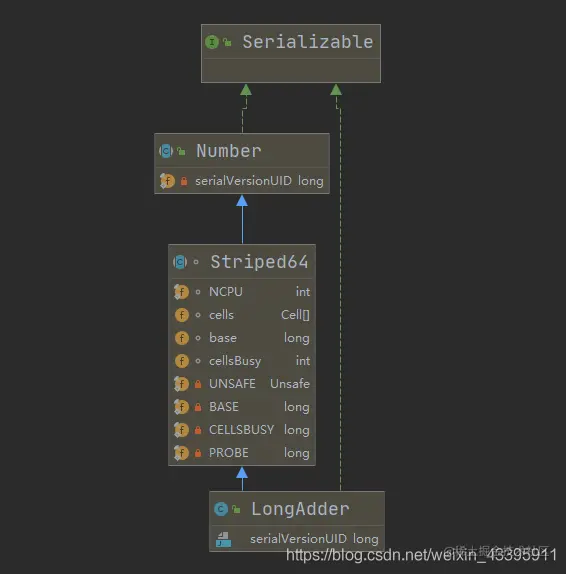This screenshot has width=566, height=574.
Task: Select the cells field row
Action: (242, 315)
